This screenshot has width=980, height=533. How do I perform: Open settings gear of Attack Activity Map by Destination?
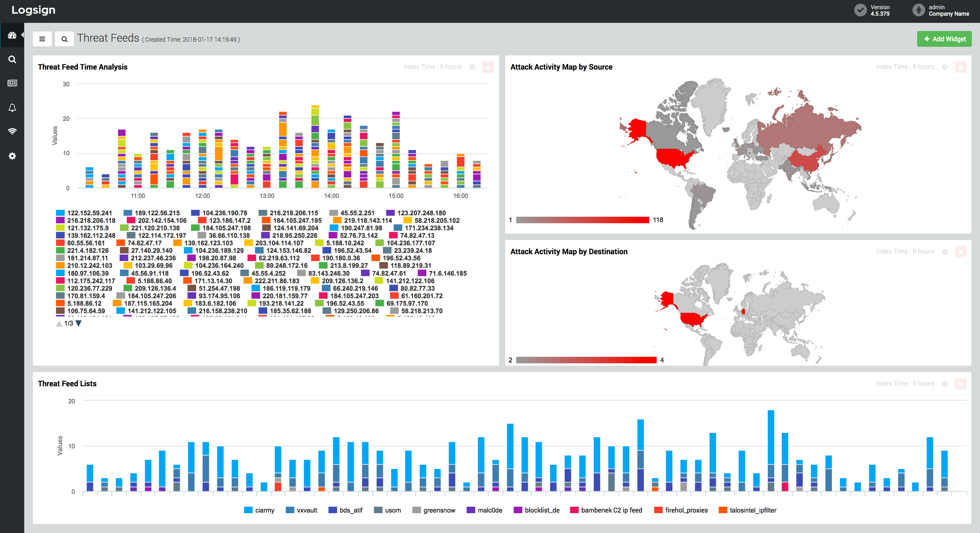945,252
